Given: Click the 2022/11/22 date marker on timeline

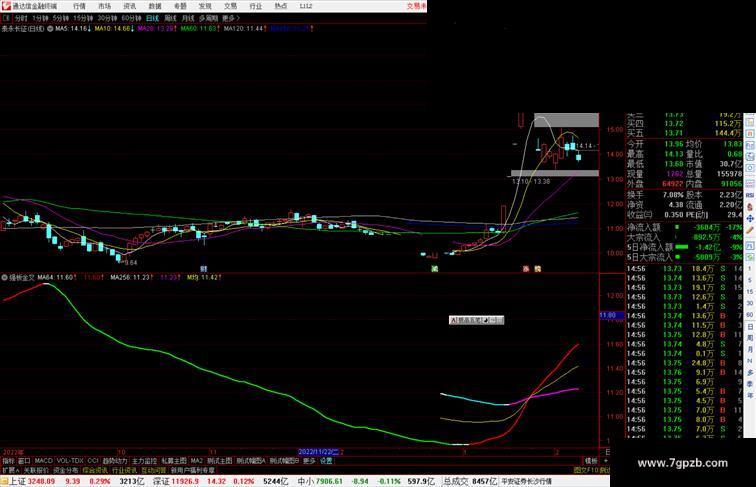Looking at the screenshot, I should (x=318, y=452).
